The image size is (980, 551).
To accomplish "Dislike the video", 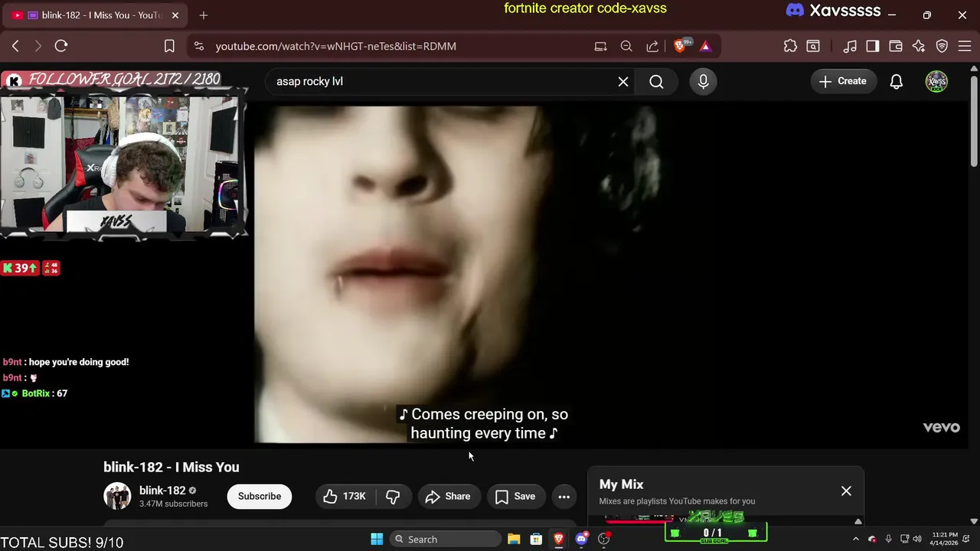I will [393, 496].
